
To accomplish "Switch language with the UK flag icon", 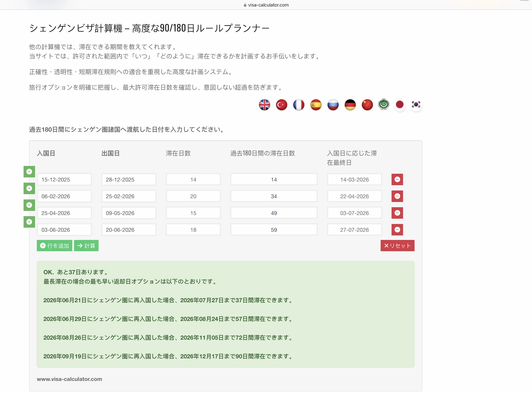I will tap(264, 105).
